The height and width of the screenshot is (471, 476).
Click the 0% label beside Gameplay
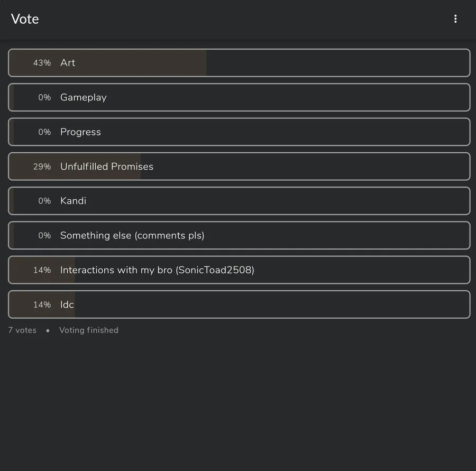[44, 97]
